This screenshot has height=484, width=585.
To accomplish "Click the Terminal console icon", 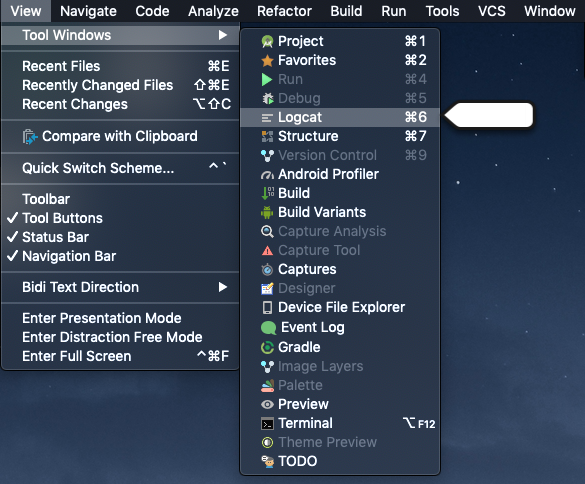I will click(267, 424).
